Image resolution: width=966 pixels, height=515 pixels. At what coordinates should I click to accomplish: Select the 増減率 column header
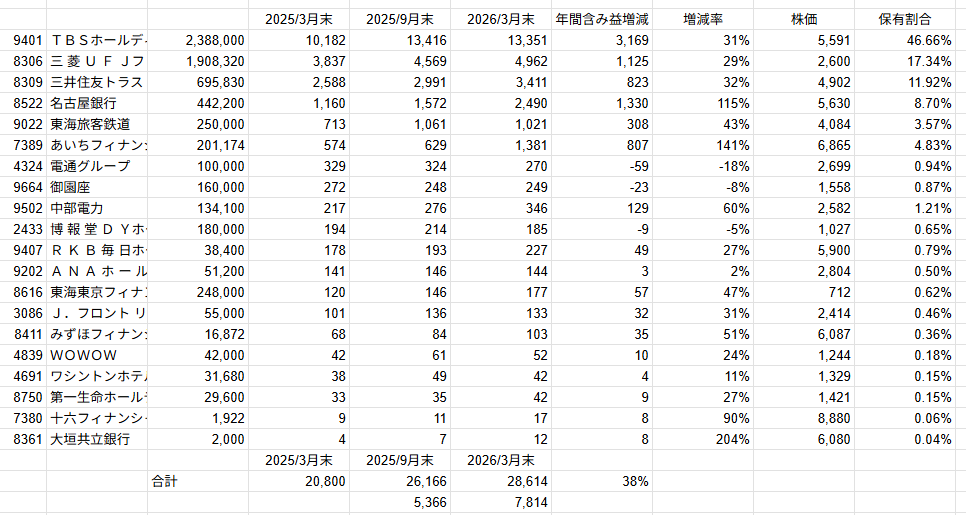[x=704, y=19]
